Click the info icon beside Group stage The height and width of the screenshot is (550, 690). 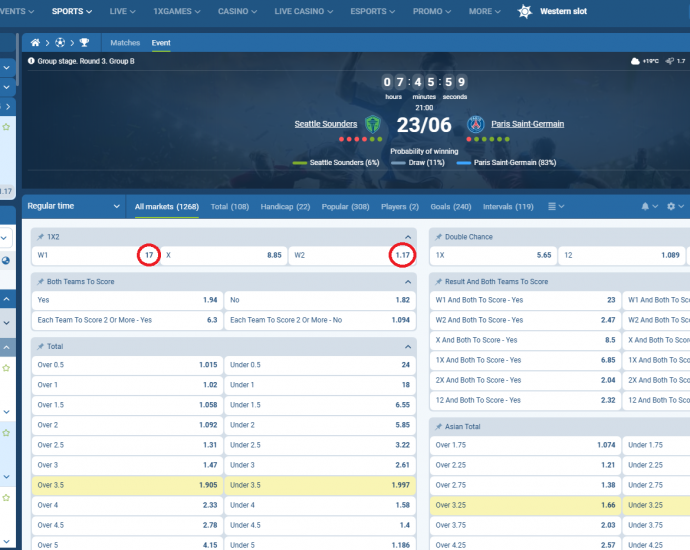click(31, 61)
